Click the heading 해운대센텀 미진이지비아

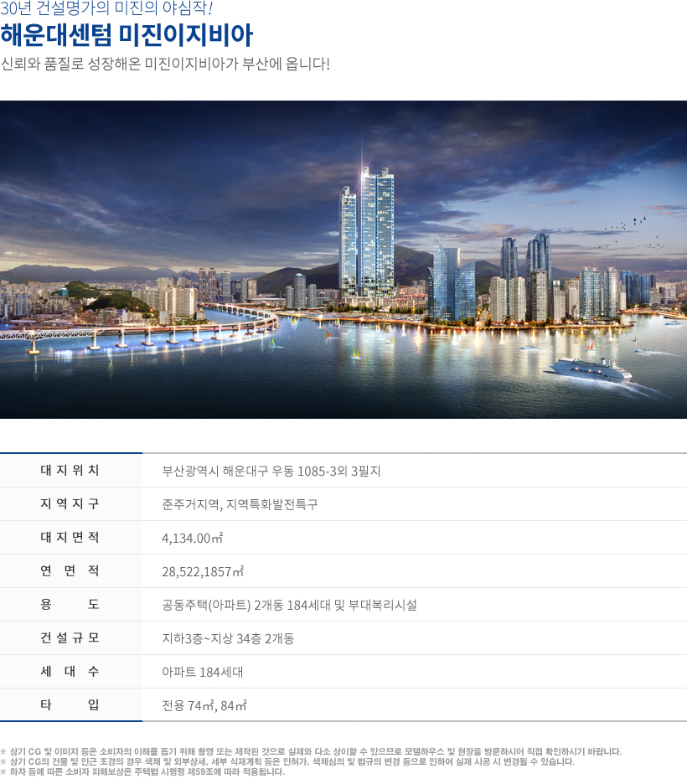[x=127, y=35]
